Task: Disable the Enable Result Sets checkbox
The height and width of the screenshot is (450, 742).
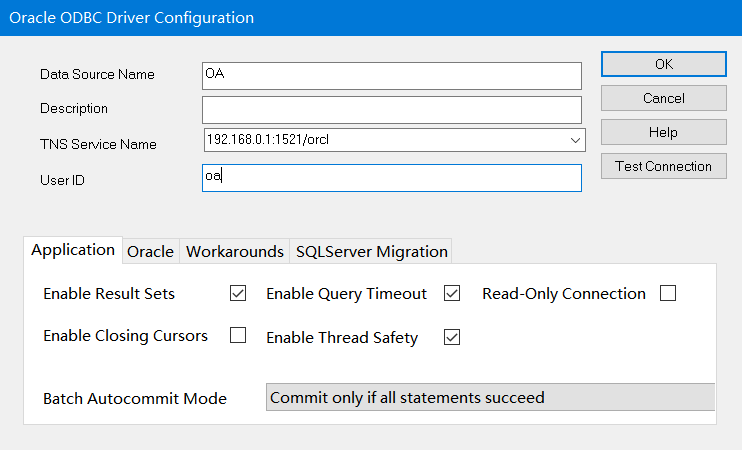Action: (238, 294)
